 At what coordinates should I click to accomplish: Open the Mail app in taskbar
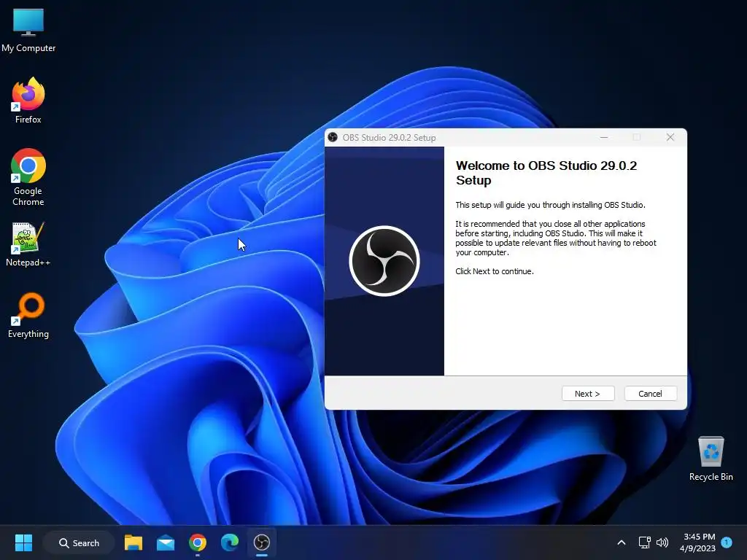[x=166, y=542]
